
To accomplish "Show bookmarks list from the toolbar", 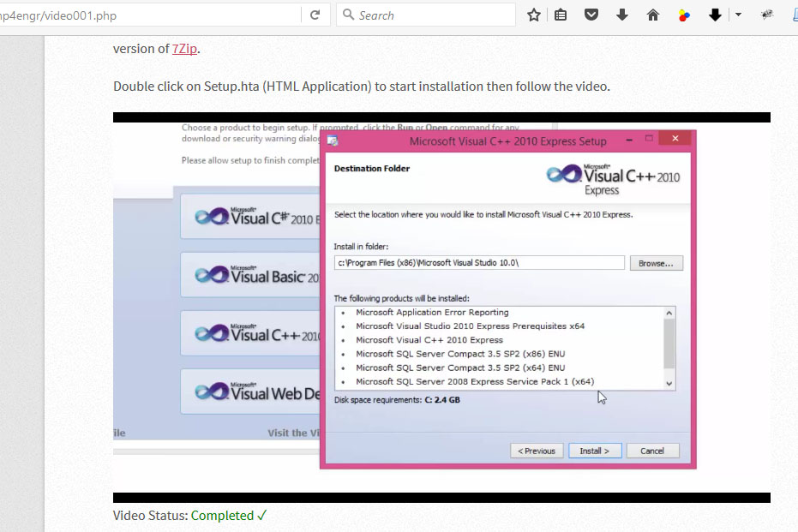I will pos(561,15).
